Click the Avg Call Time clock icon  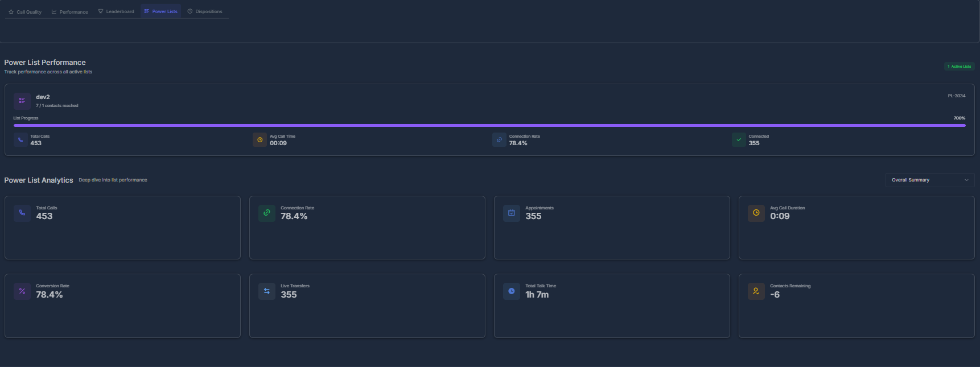coord(260,139)
